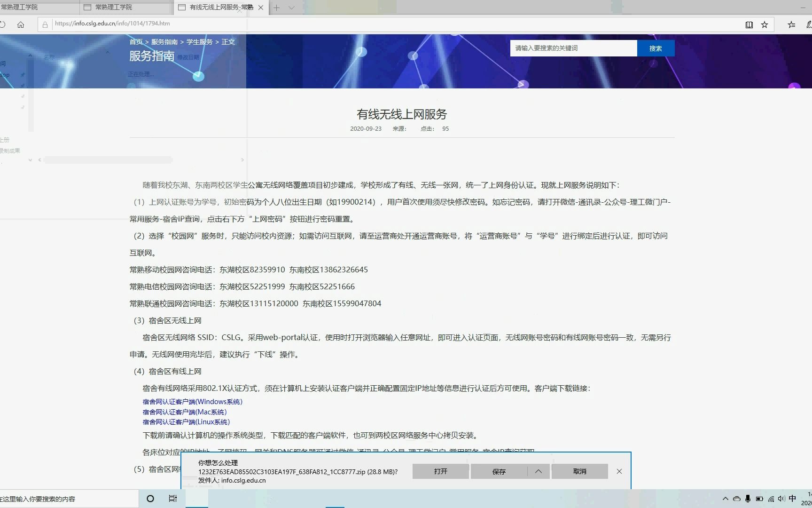
Task: Click the OneDrive cloud tray icon
Action: (x=737, y=499)
